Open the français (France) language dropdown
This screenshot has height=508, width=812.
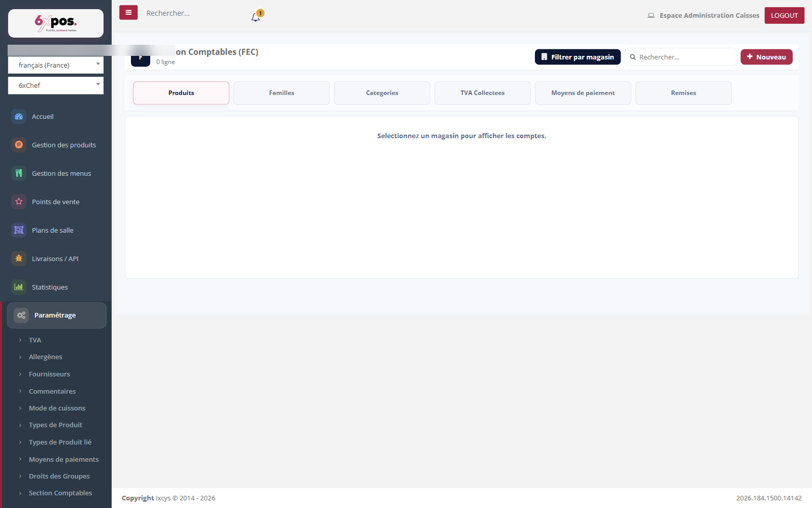tap(56, 65)
